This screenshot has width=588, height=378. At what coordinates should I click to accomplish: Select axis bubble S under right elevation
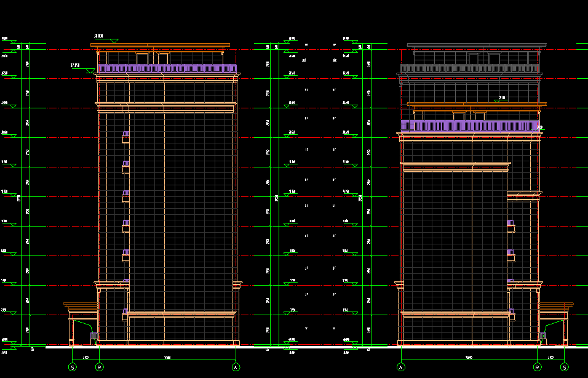[565, 367]
